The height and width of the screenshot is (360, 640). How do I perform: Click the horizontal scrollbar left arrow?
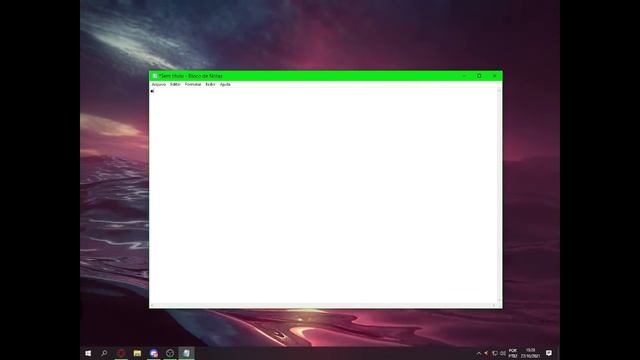[x=152, y=305]
